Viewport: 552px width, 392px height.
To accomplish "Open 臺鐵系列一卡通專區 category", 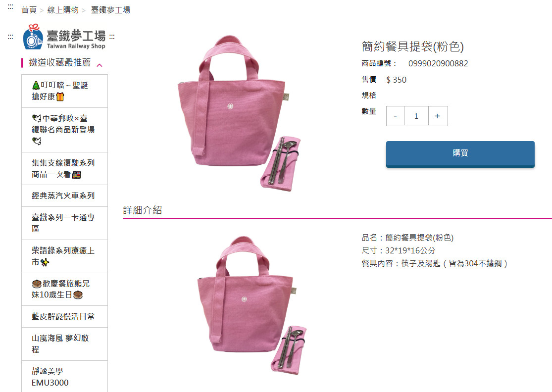I will pyautogui.click(x=64, y=223).
